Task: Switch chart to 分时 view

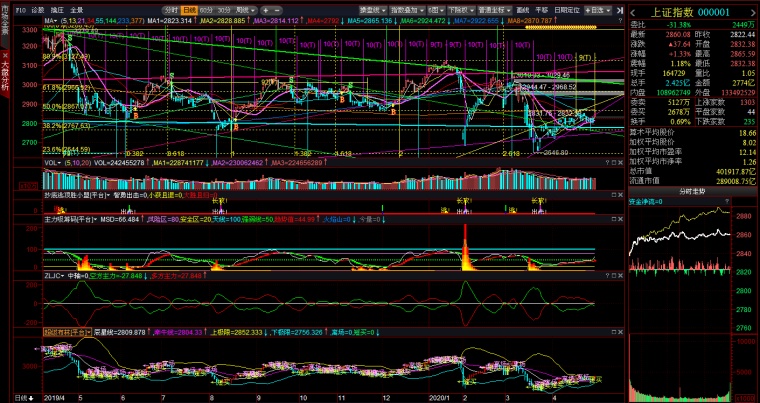Action: click(x=171, y=10)
